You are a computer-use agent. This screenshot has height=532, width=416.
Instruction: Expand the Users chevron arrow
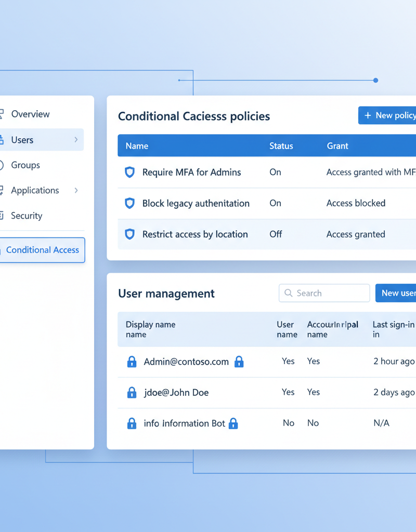[76, 139]
